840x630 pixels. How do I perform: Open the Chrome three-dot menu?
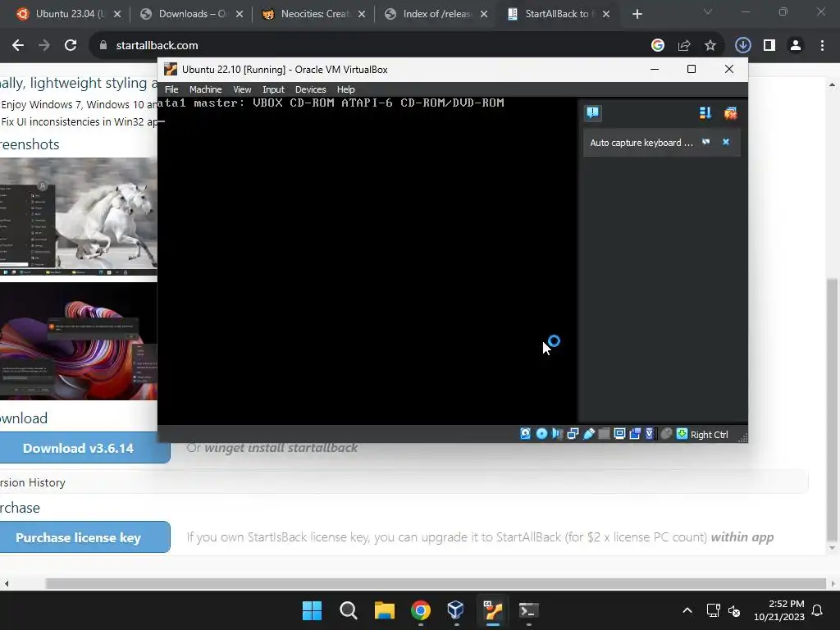(x=822, y=46)
